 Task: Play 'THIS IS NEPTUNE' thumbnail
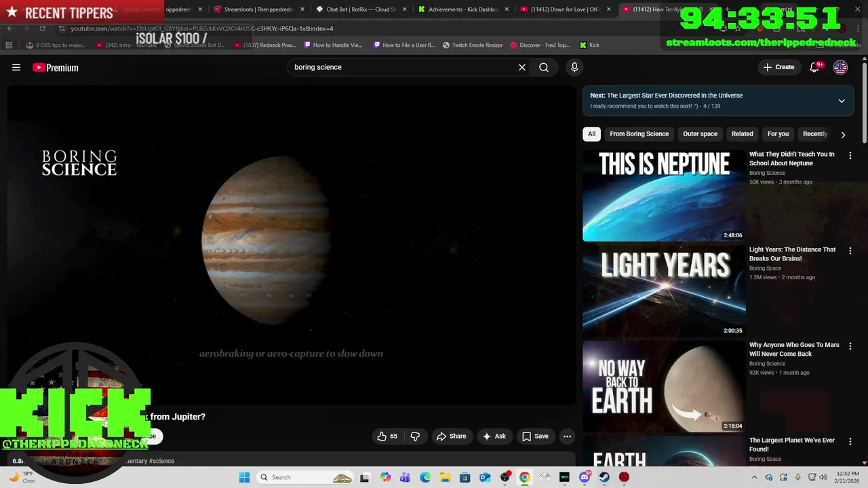point(664,195)
